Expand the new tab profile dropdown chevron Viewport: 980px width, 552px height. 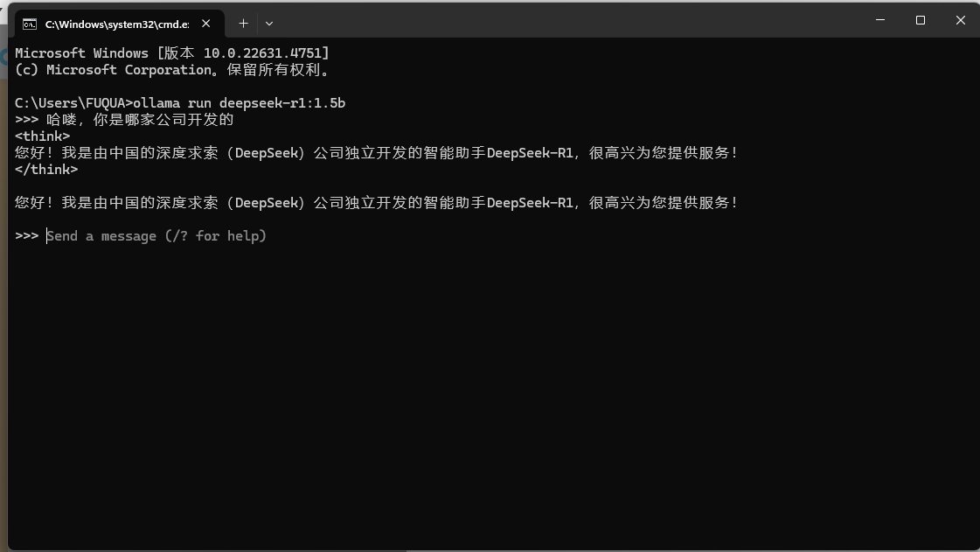269,24
